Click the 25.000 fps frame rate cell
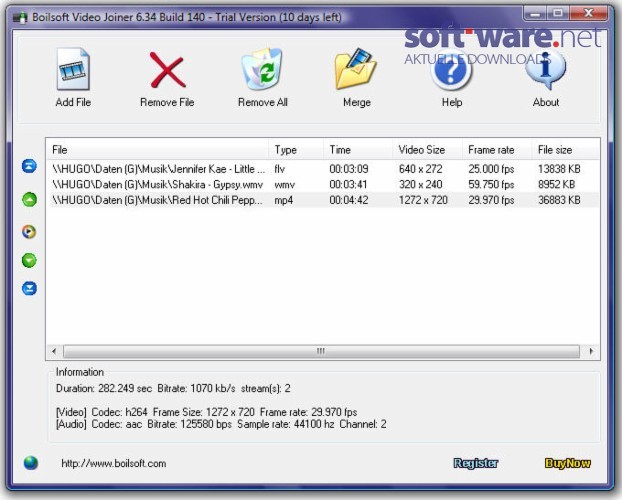Screen dimensions: 622x500 pos(491,169)
